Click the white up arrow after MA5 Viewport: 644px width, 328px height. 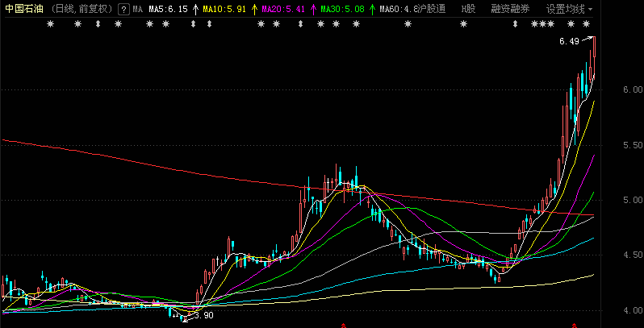(195, 9)
